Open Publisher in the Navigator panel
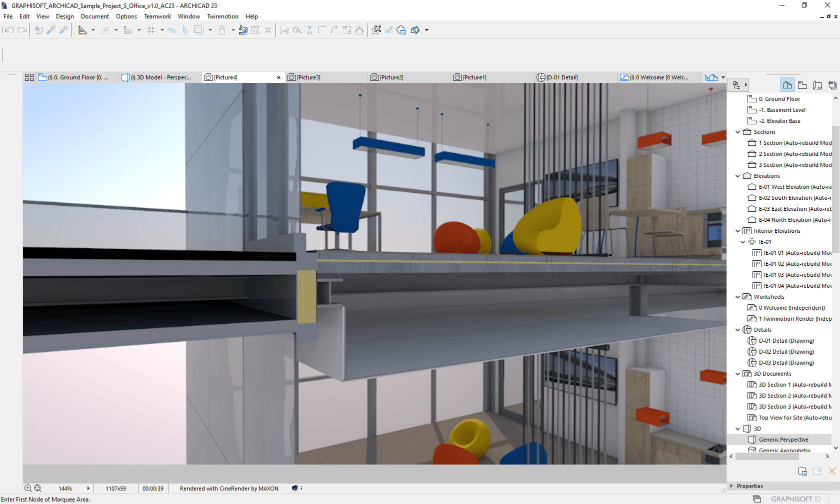The width and height of the screenshot is (840, 504). coord(832,85)
